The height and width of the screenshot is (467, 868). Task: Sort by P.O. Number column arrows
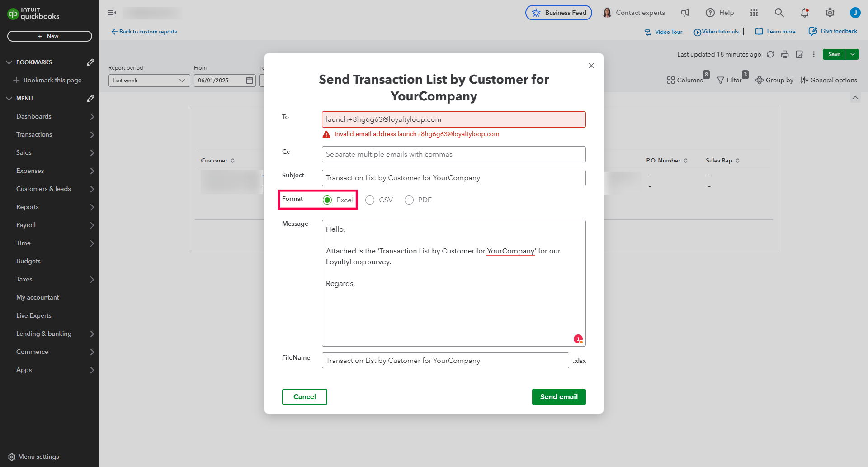point(686,161)
